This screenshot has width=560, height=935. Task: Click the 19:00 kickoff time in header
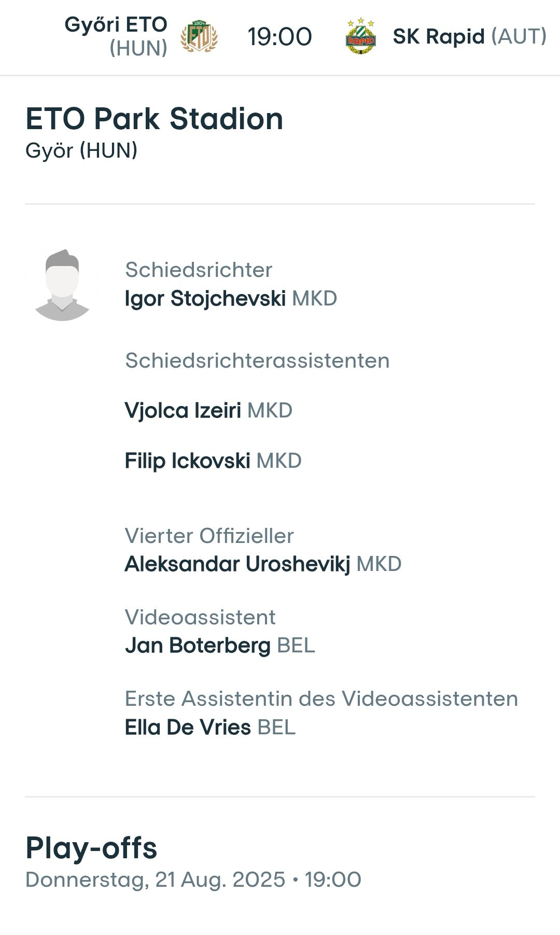tap(280, 37)
